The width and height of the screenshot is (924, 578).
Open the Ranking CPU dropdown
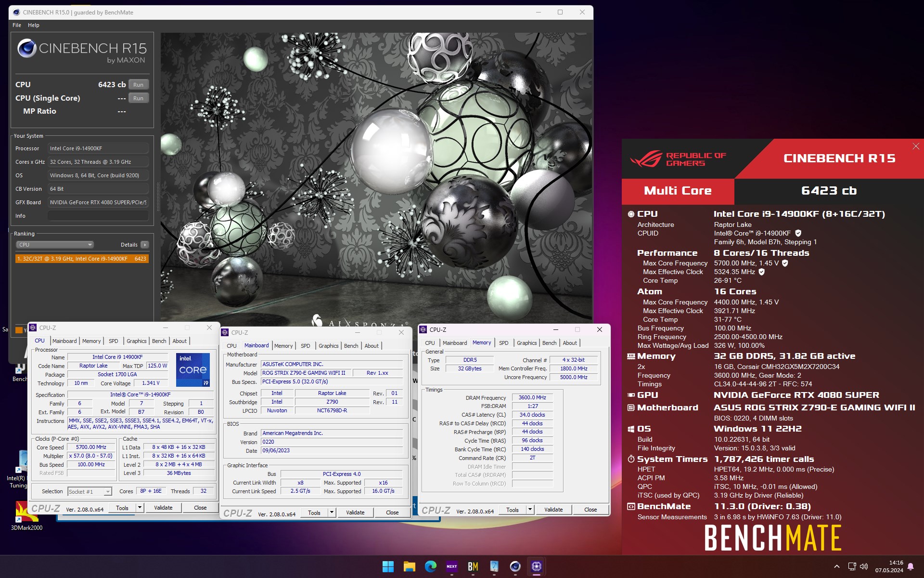[55, 245]
